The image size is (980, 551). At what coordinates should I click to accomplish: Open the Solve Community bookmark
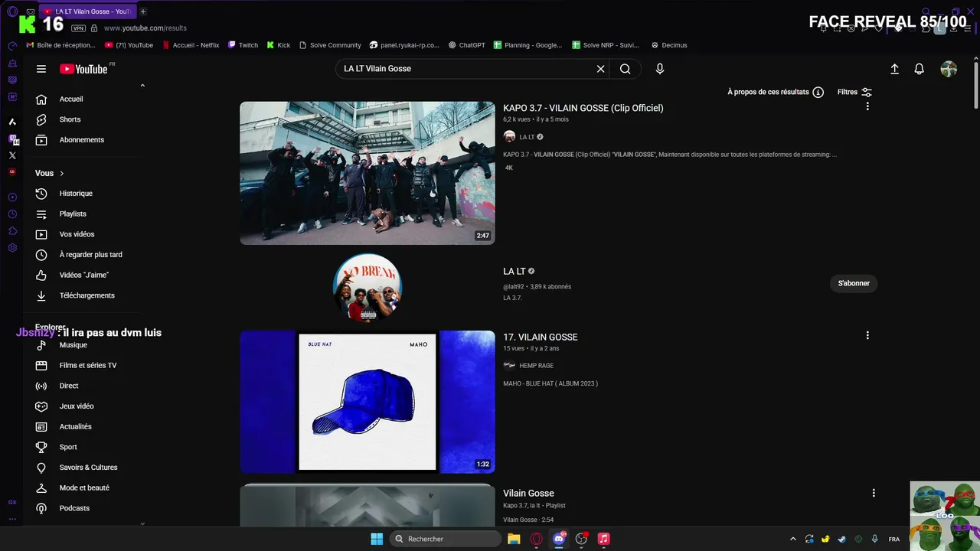tap(330, 45)
